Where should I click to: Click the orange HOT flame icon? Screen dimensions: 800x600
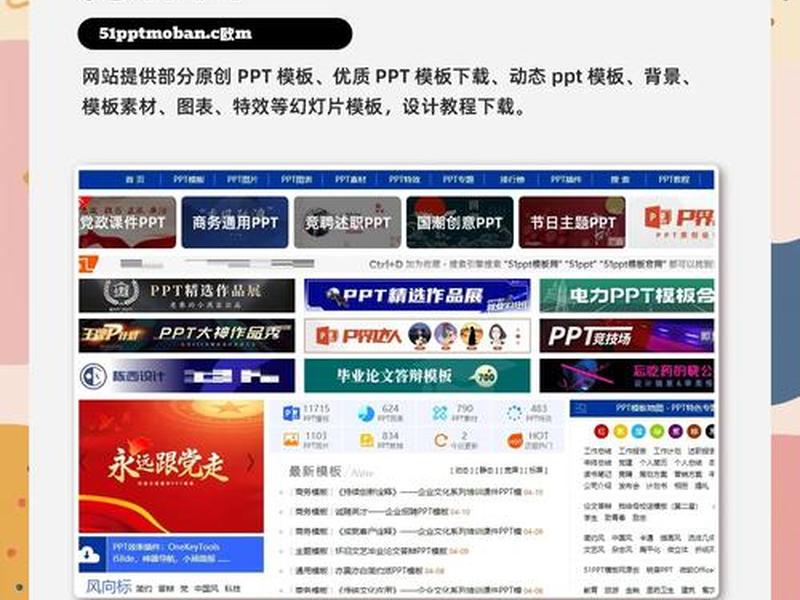tap(515, 440)
